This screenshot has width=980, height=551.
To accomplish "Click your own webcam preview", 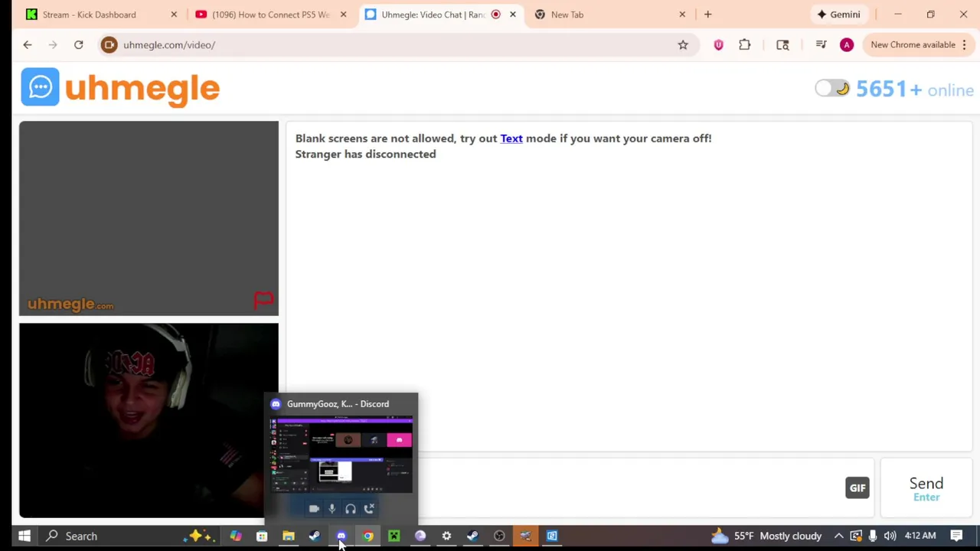I will (x=149, y=420).
